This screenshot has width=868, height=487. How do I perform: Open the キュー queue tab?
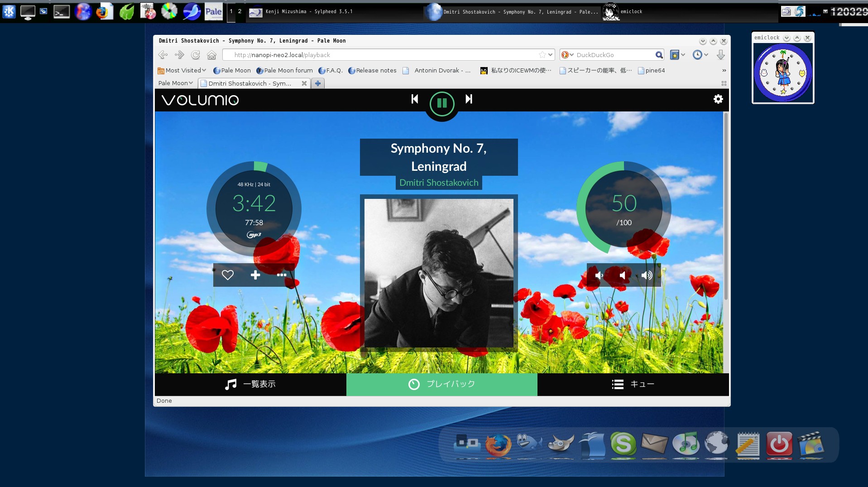tap(633, 384)
